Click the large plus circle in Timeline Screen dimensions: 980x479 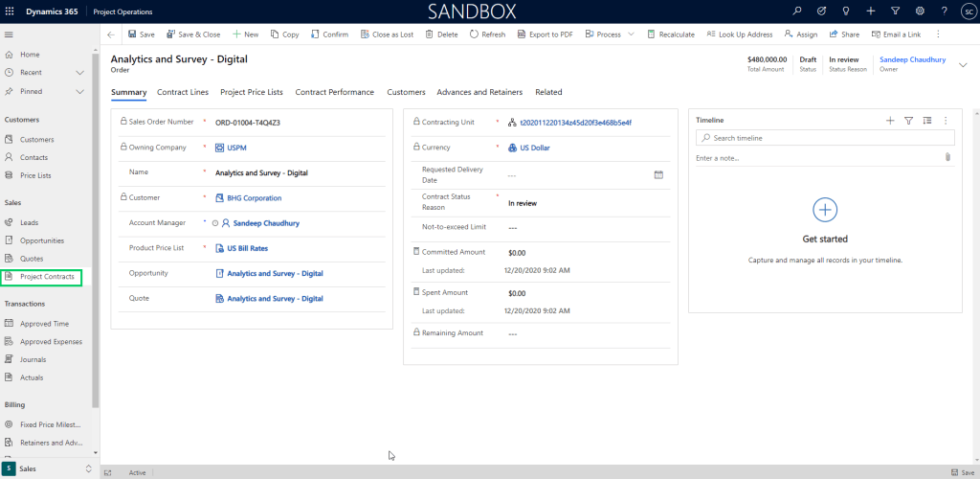(x=824, y=210)
